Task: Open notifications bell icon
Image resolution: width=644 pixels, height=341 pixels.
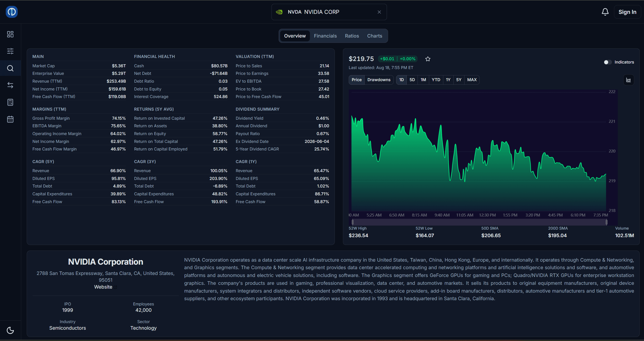Action: (x=605, y=12)
